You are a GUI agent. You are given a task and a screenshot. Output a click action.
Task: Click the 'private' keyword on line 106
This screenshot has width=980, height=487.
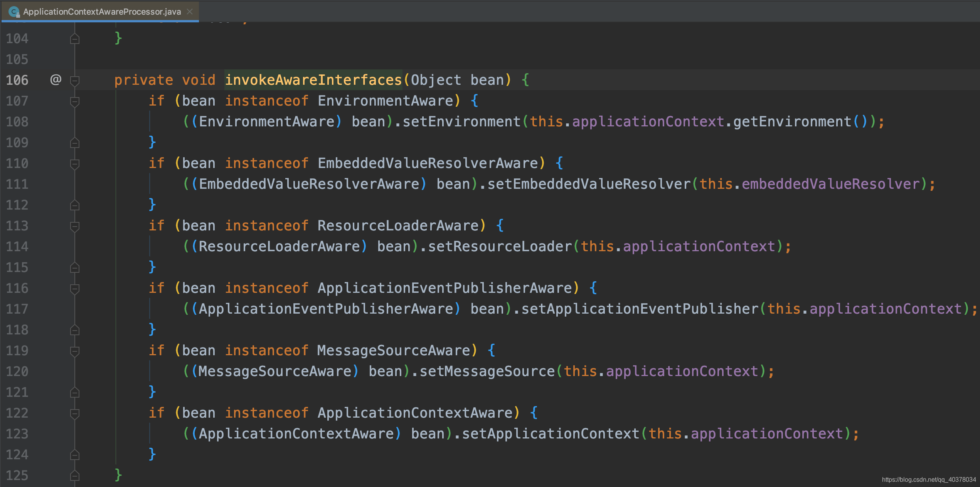144,80
